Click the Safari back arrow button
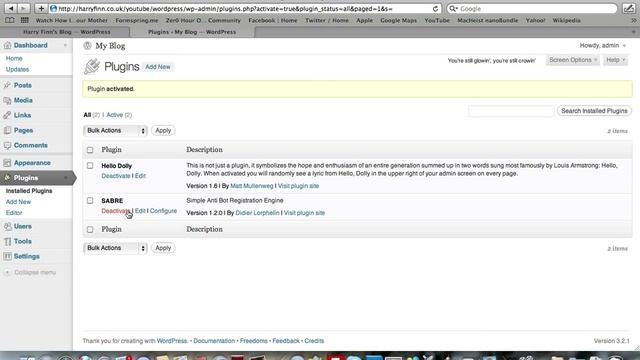The image size is (640, 360). pos(11,8)
